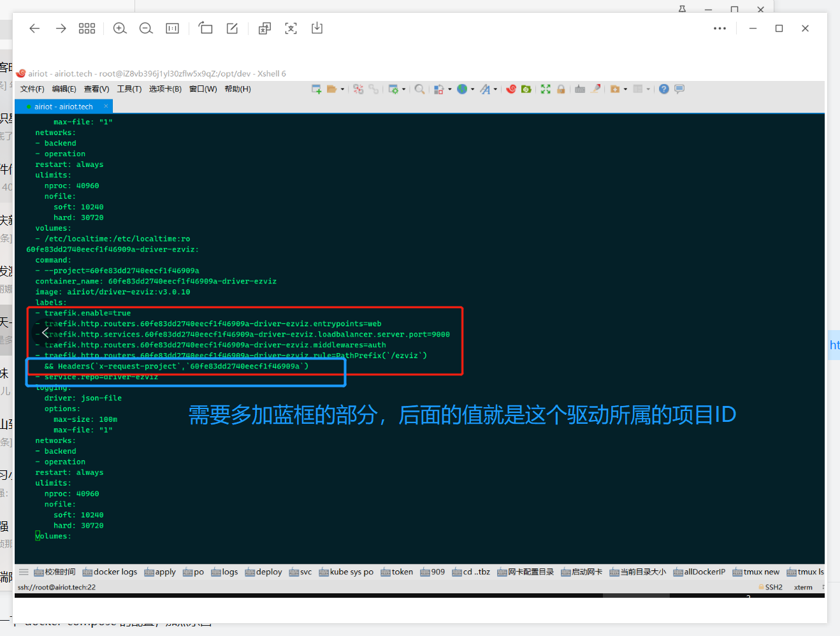The image size is (840, 636).
Task: Run the kube sys po quick command
Action: point(346,572)
